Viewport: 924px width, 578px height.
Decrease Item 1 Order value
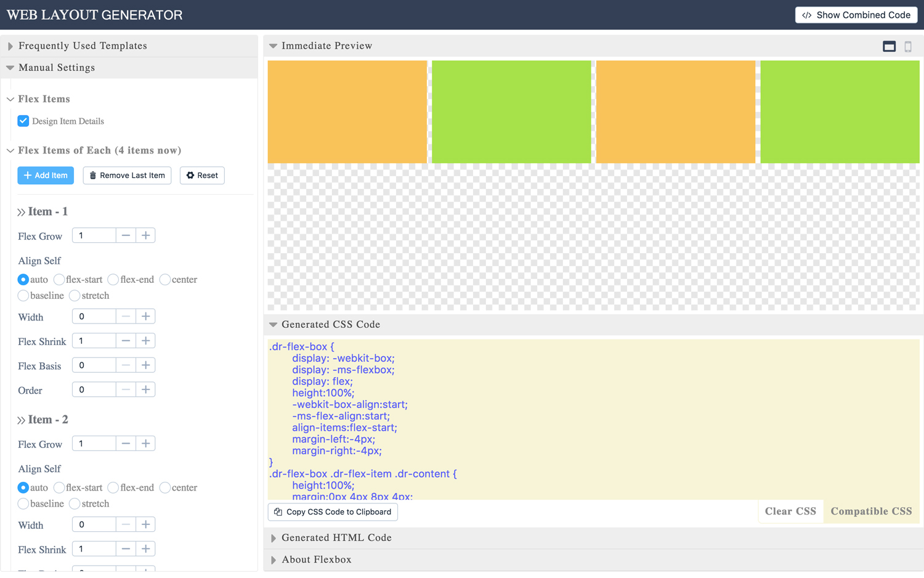click(x=126, y=389)
